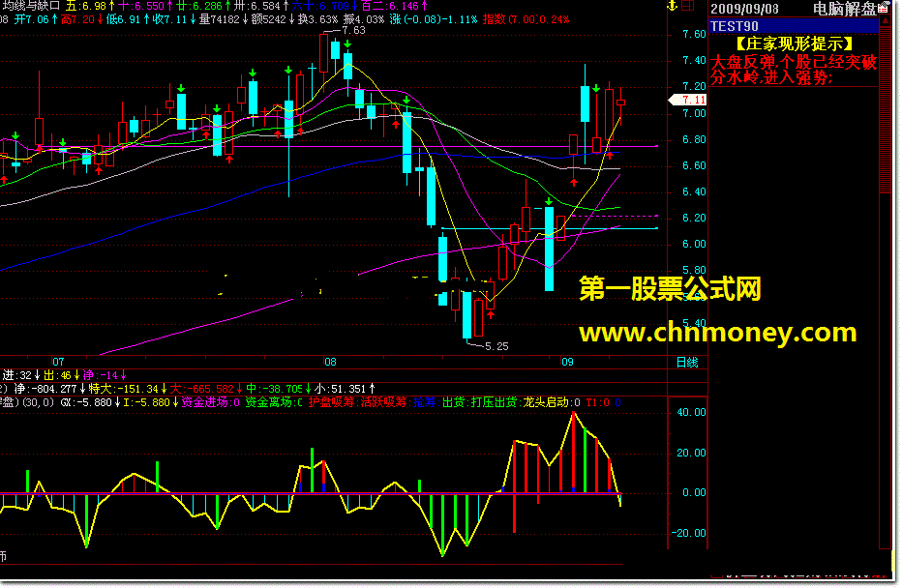The height and width of the screenshot is (588, 902).
Task: Select the TEST90 stock name bar
Action: tap(794, 26)
